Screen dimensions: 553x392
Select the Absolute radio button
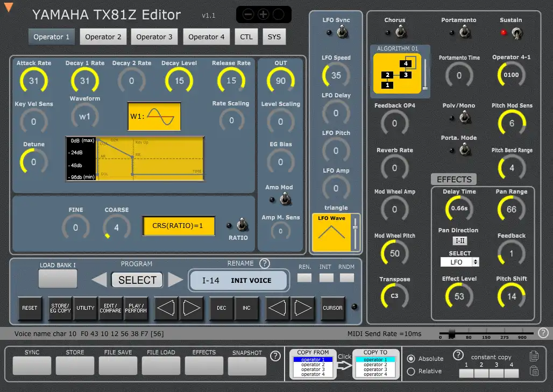tap(411, 359)
